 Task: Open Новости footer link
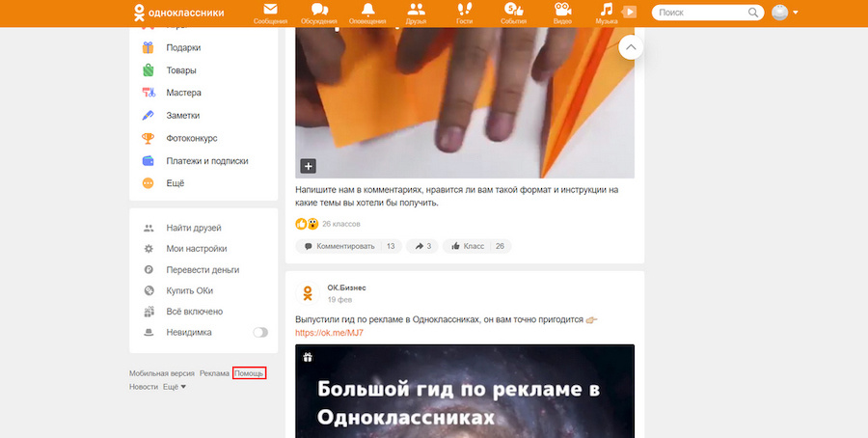(144, 387)
